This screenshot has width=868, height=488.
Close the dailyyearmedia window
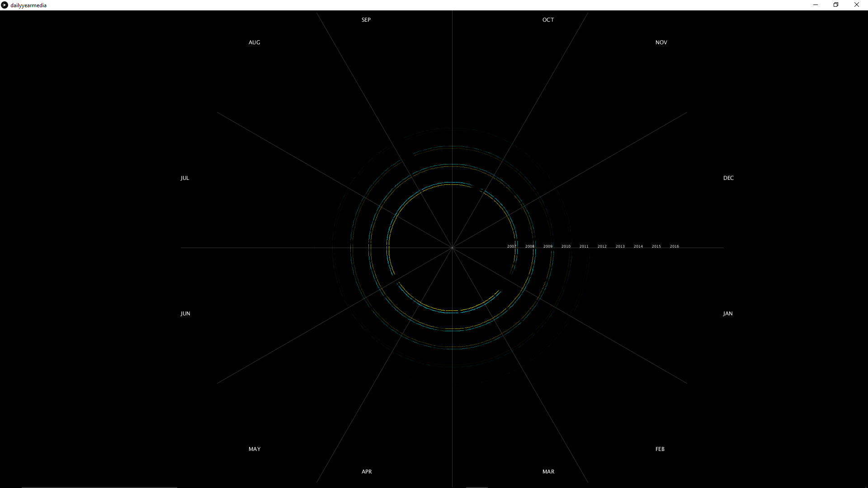pos(857,5)
